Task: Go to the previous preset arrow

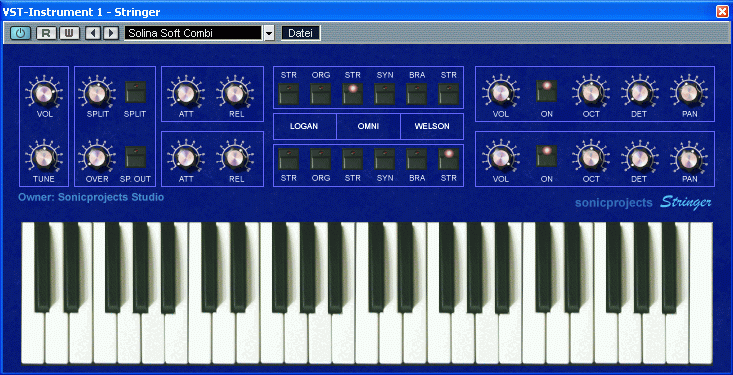Action: point(93,33)
